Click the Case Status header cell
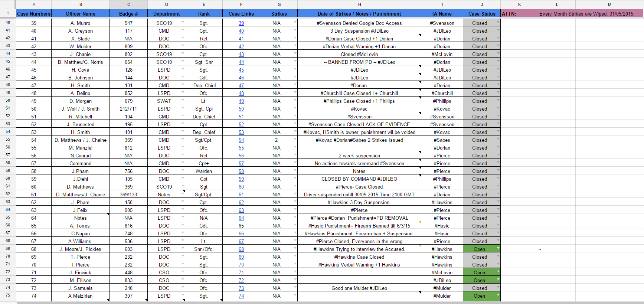 pyautogui.click(x=482, y=14)
